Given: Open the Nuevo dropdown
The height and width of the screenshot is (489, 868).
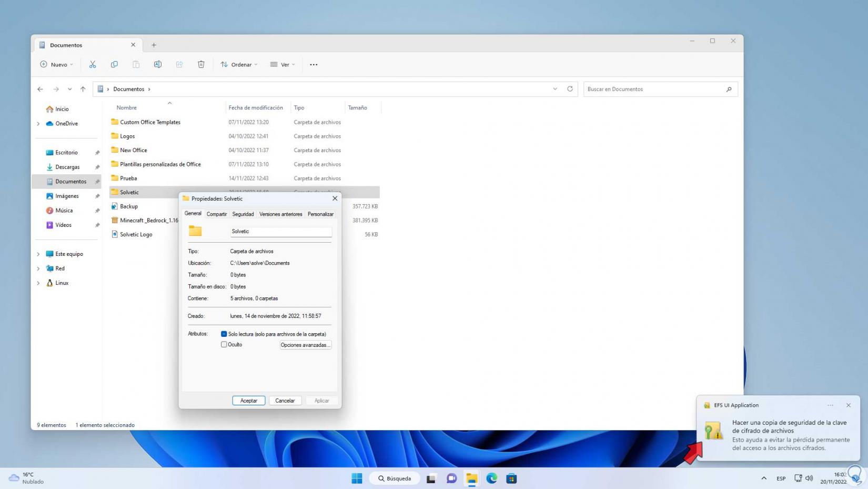Looking at the screenshot, I should coord(57,64).
